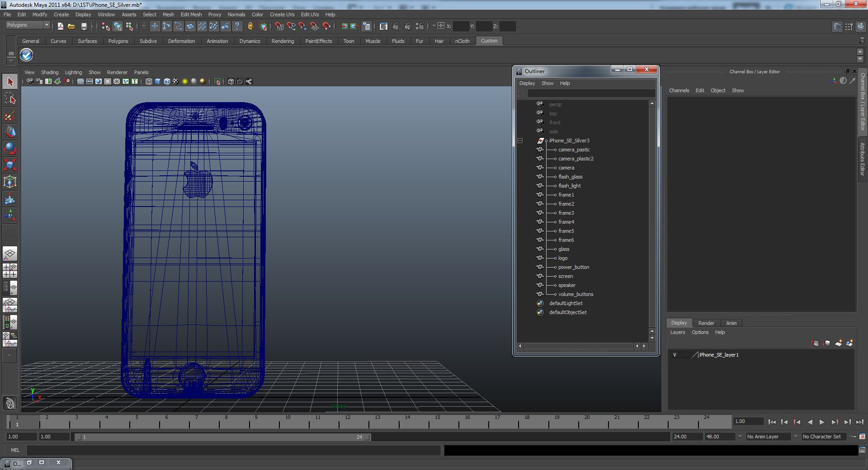Screen dimensions: 868x470
Task: Click the blue checkmark shelf icon
Action: tap(27, 55)
